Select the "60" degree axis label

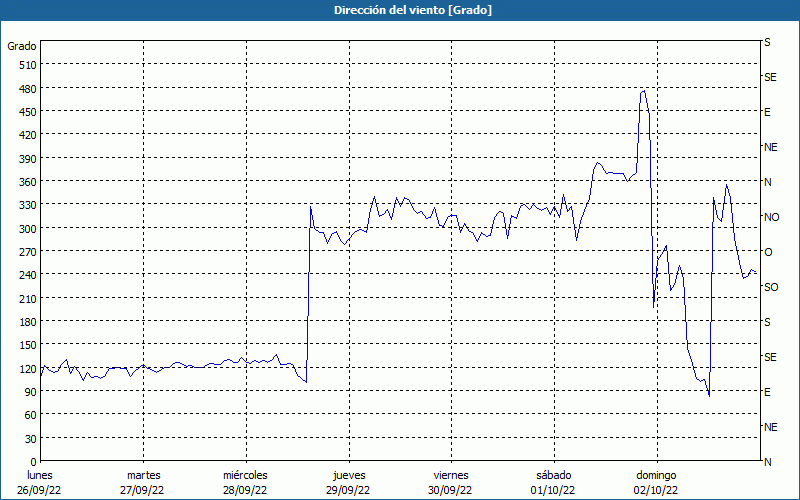point(31,415)
